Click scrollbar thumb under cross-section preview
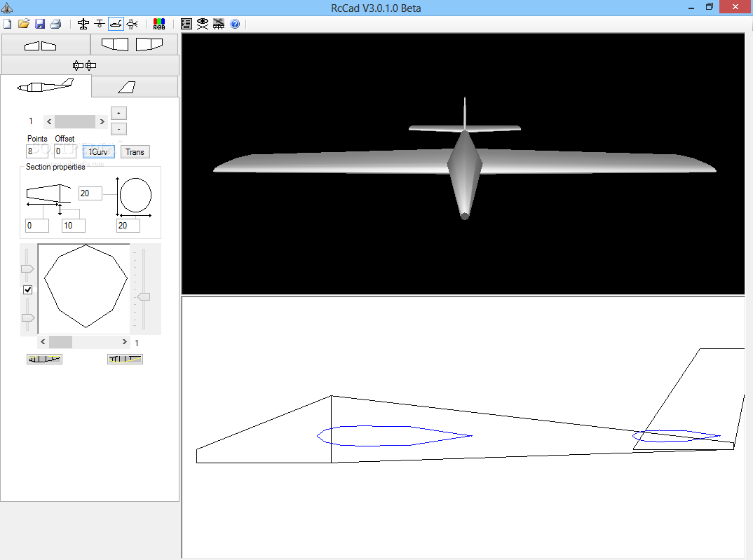This screenshot has width=753, height=560. 60,341
